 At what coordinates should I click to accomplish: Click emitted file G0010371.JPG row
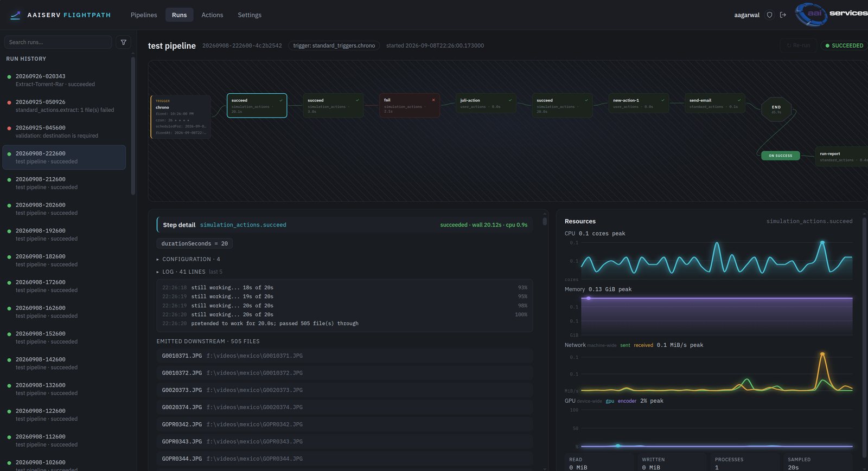click(344, 356)
